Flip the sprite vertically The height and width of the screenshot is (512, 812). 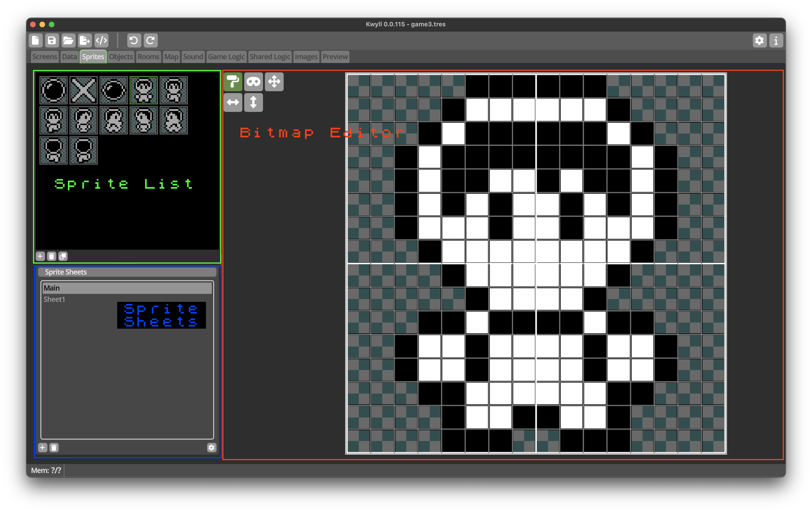tap(253, 102)
